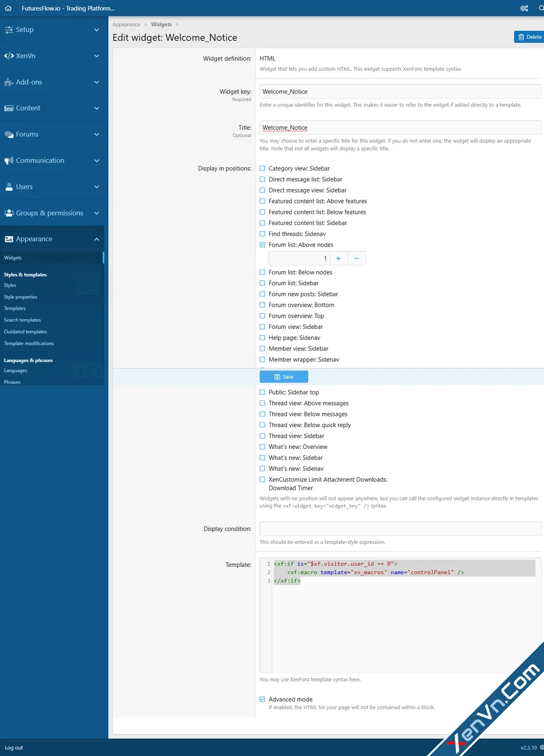Open the interconnected gears icon in header
The height and width of the screenshot is (756, 544).
click(524, 8)
